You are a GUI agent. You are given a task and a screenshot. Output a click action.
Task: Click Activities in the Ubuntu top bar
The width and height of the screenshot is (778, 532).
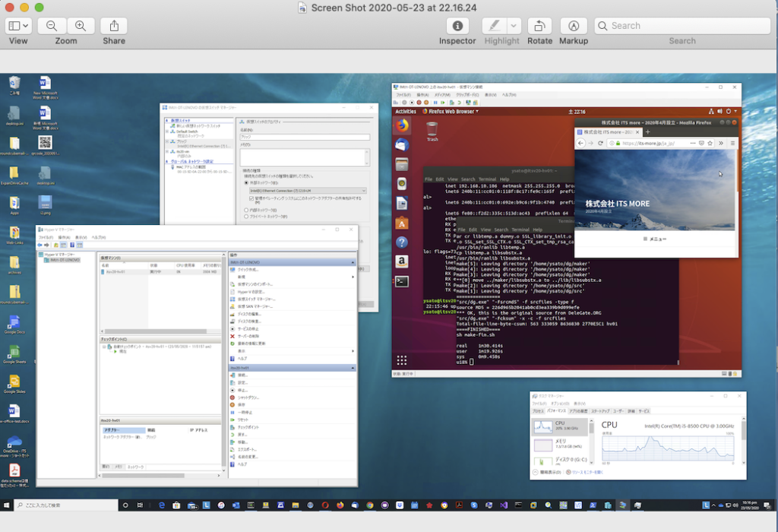[406, 112]
